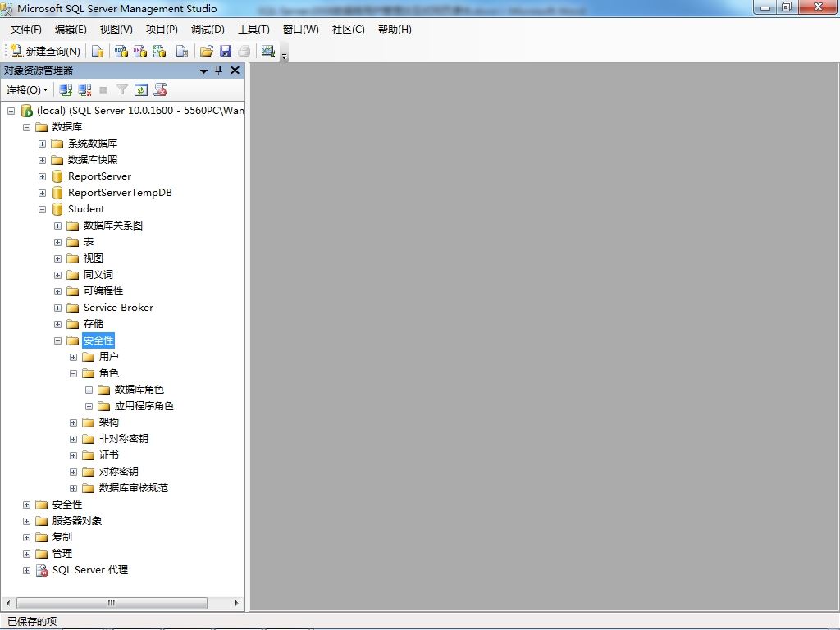Collapse the (local) server node
Screen dimensions: 840x630
pyautogui.click(x=11, y=111)
